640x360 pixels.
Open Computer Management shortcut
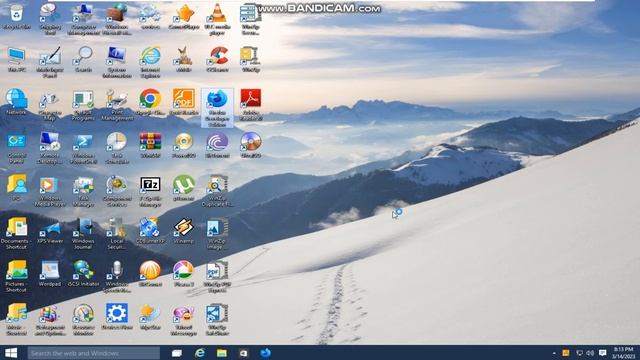click(83, 19)
